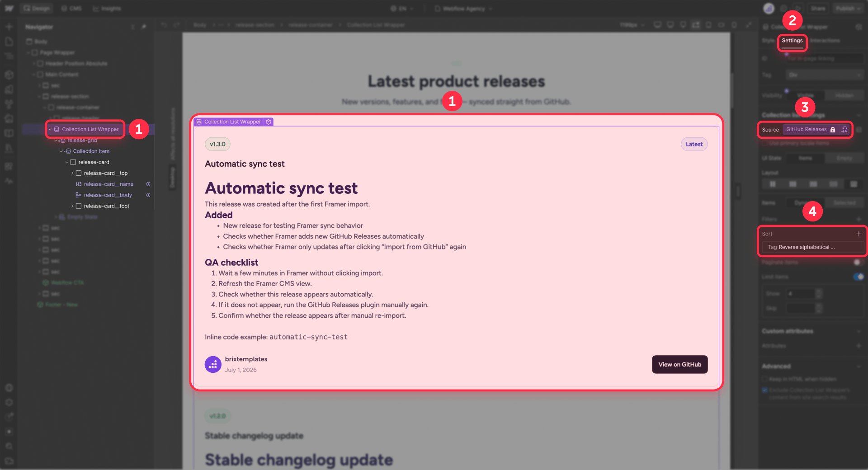
Task: Click the Share button
Action: (818, 9)
